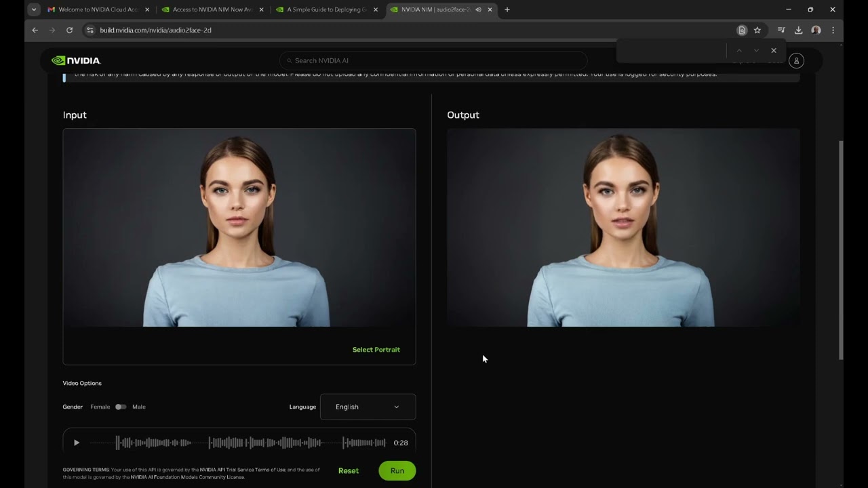Open the media controls icon
Viewport: 868px width, 488px height.
coord(781,30)
